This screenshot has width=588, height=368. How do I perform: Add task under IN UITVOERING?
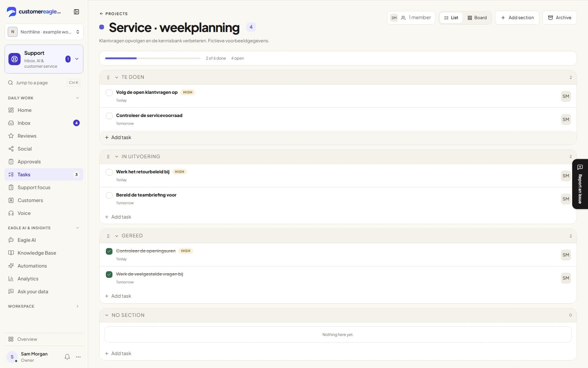(x=118, y=217)
